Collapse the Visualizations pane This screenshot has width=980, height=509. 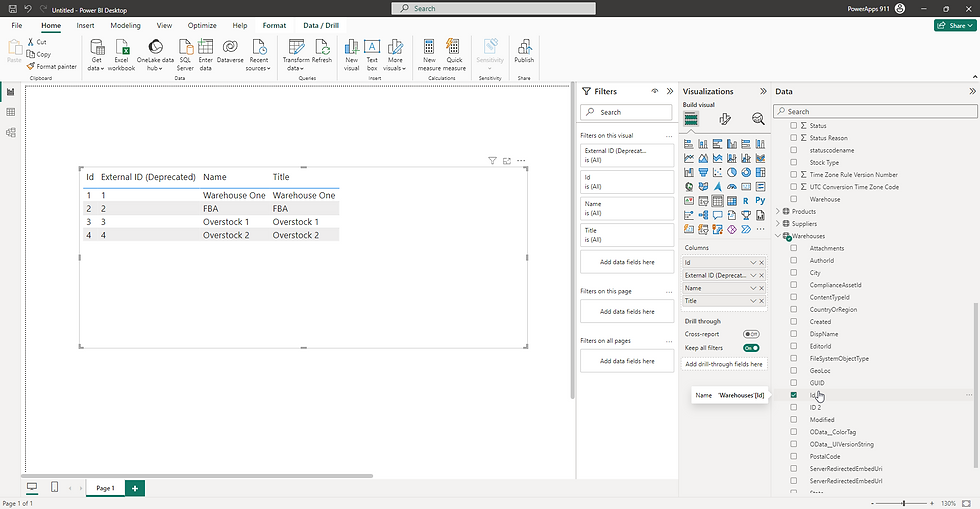763,91
